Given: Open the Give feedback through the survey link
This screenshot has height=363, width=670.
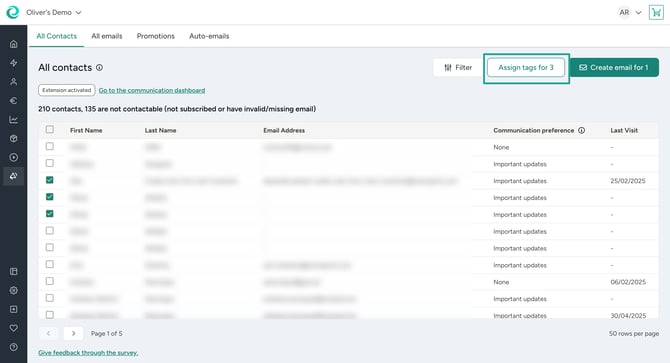Looking at the screenshot, I should (x=88, y=353).
